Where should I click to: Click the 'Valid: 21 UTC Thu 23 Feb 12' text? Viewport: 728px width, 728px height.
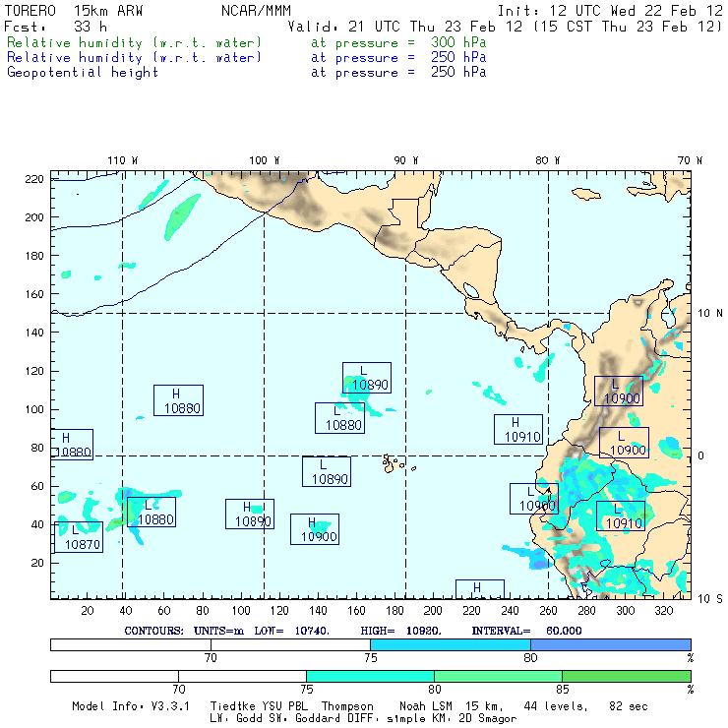(x=407, y=27)
